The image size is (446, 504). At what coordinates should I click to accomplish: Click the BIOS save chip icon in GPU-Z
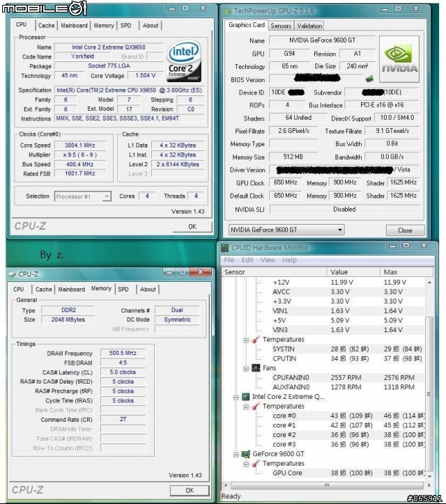(370, 78)
